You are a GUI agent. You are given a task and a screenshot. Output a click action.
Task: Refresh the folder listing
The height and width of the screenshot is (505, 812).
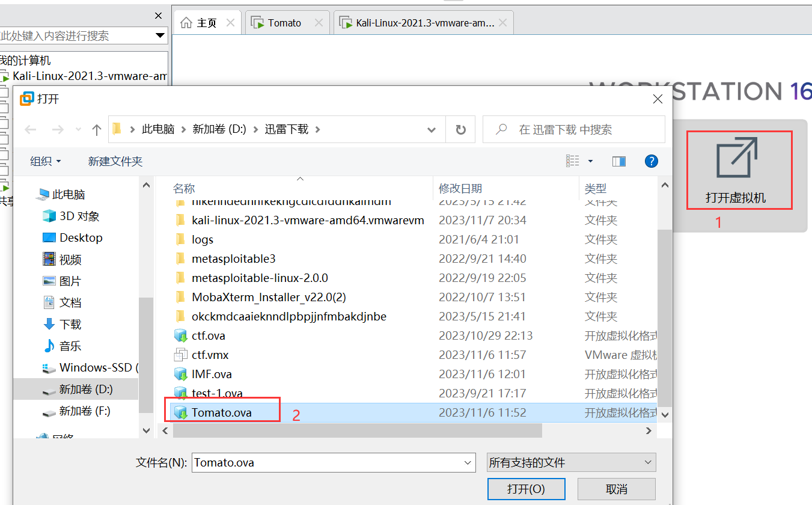(461, 129)
